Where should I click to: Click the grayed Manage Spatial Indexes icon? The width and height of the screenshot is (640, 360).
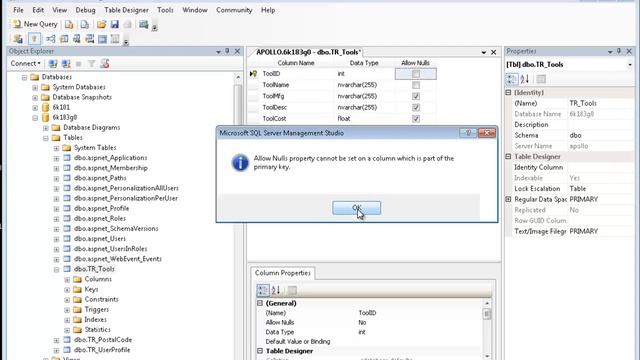click(115, 39)
